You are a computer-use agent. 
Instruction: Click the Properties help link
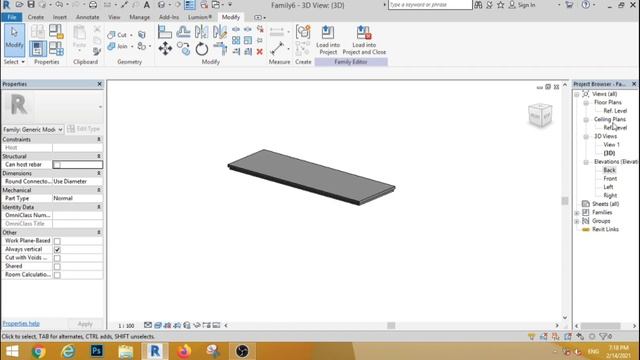point(21,324)
